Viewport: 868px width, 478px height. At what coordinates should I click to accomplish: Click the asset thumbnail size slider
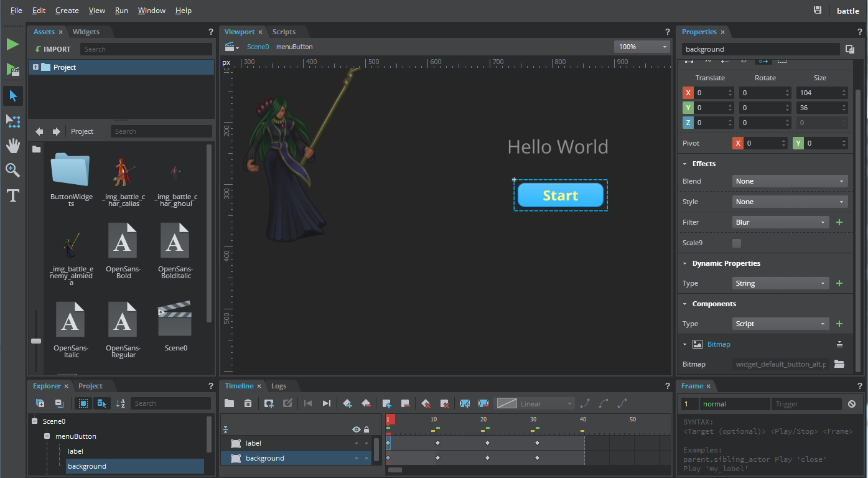click(36, 340)
